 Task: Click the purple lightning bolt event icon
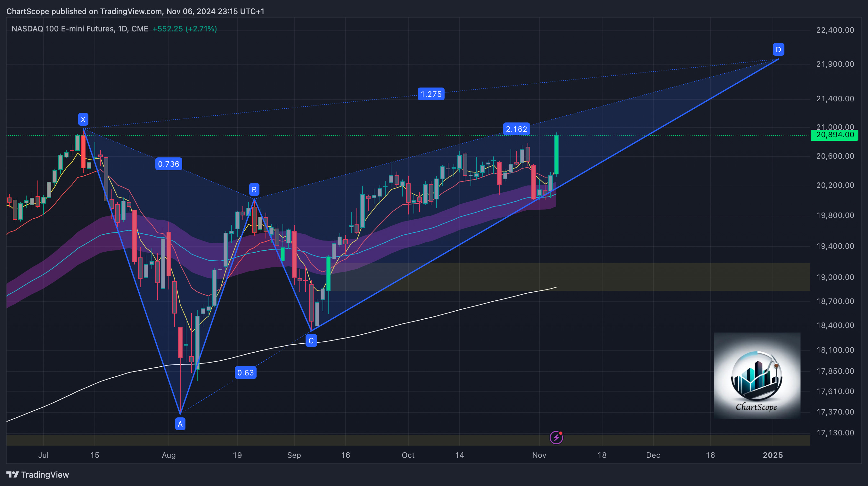pyautogui.click(x=556, y=438)
